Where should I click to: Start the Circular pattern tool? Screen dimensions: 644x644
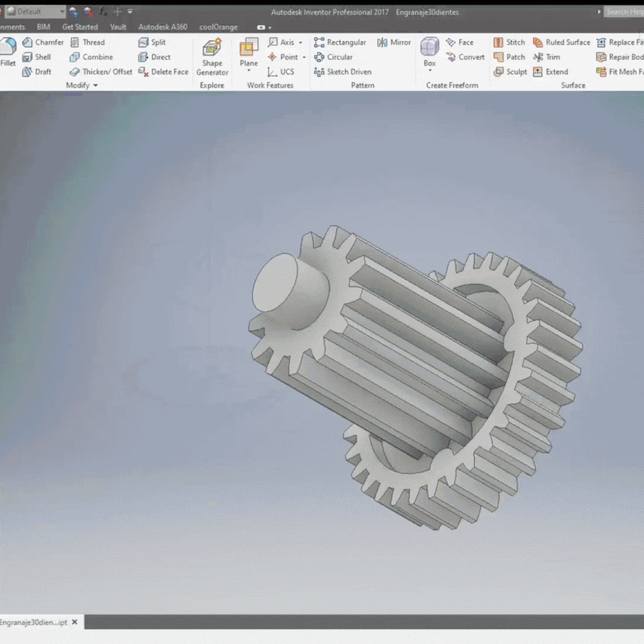pos(333,57)
